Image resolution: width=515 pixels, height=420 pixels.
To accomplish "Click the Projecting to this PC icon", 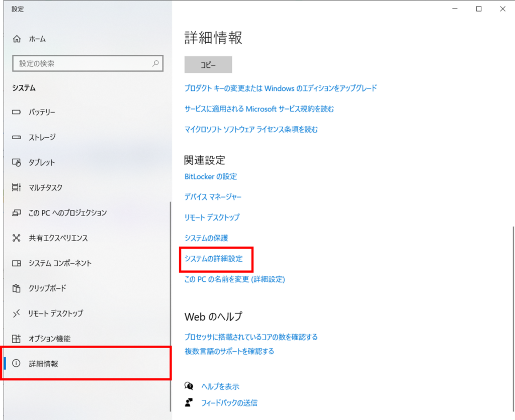I will tap(17, 213).
